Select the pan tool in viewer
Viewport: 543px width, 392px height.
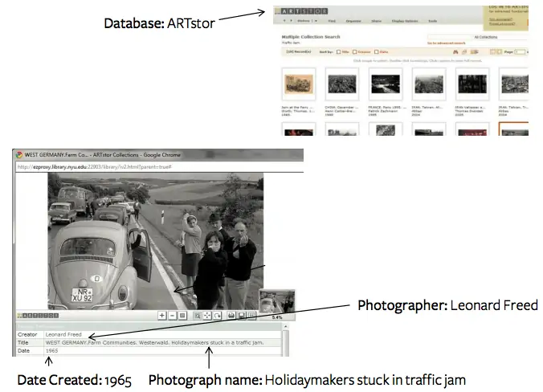tap(207, 316)
